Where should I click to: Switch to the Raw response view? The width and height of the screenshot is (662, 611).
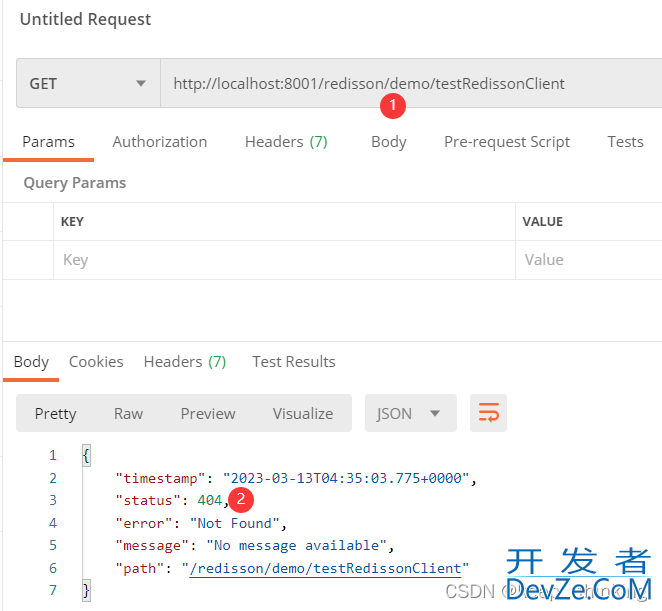tap(128, 413)
